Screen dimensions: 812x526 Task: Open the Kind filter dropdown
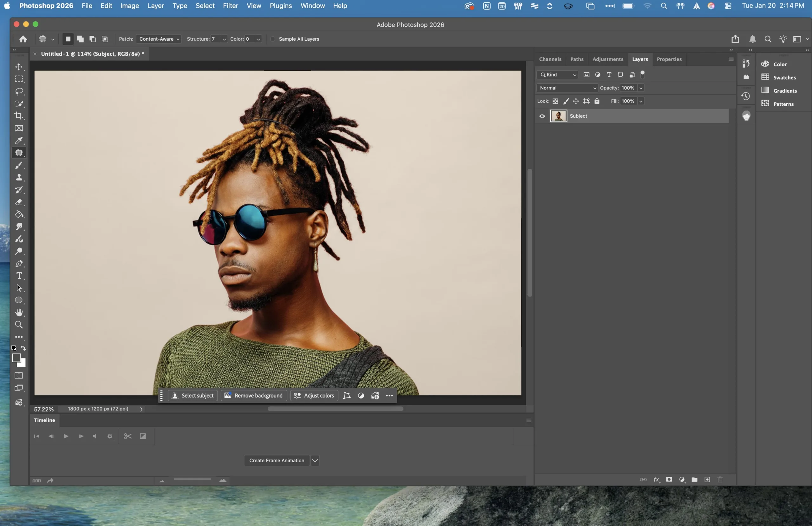(558, 75)
